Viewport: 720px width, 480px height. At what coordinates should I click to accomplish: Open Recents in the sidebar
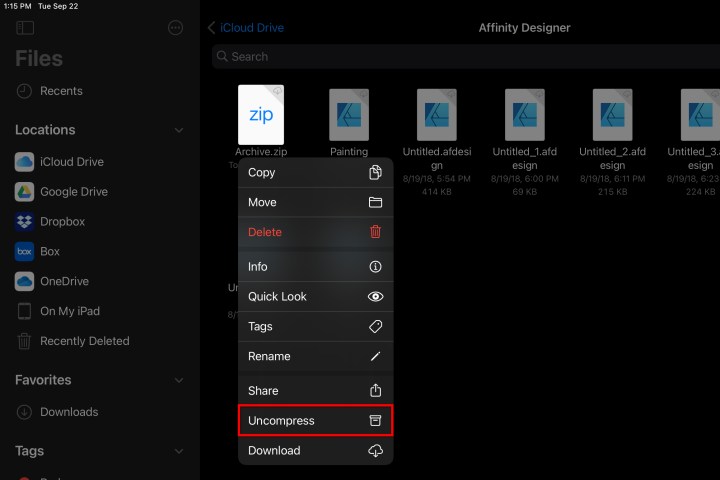pos(50,91)
